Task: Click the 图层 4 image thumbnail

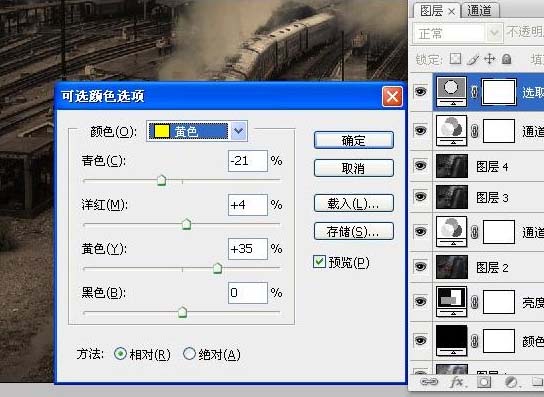Action: (x=452, y=166)
